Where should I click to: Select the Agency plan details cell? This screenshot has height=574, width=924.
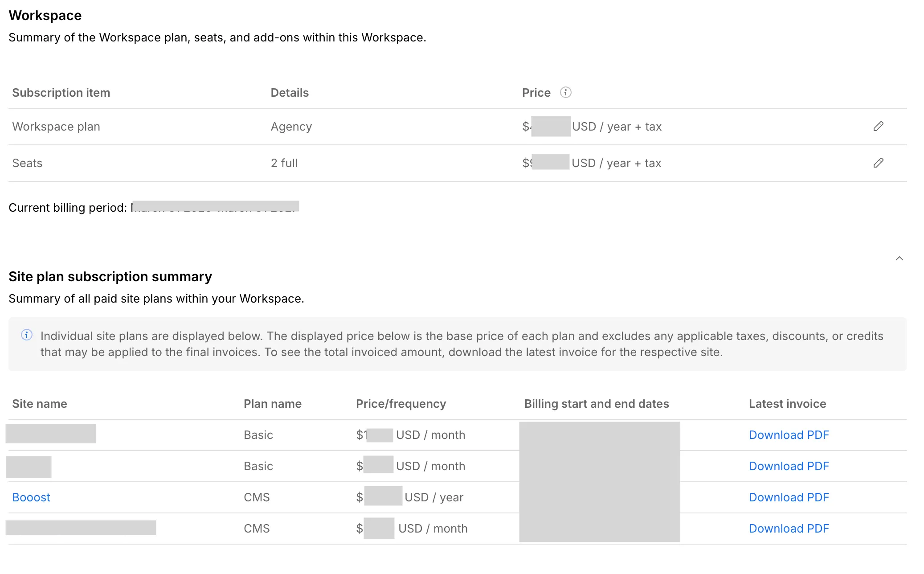point(291,127)
